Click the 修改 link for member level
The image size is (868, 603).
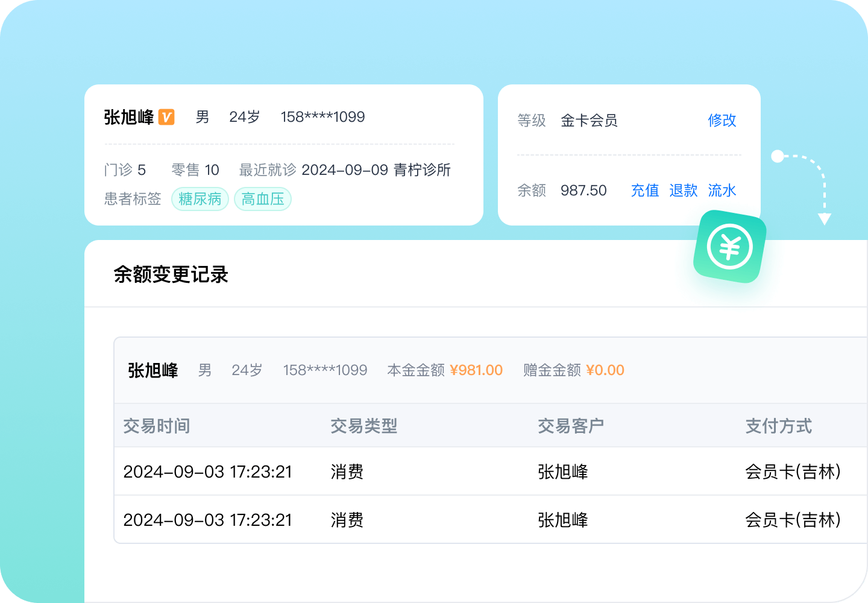pos(722,121)
